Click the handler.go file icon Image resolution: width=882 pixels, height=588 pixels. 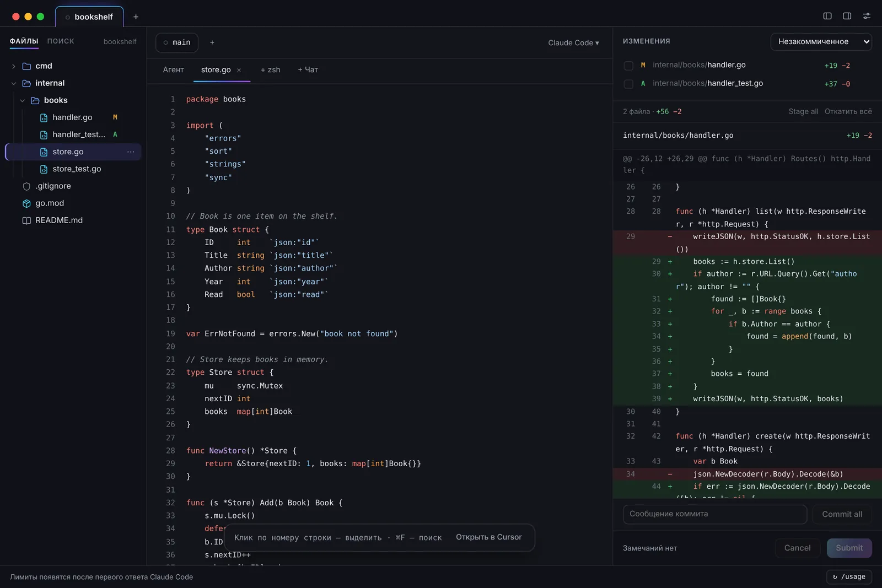pyautogui.click(x=44, y=117)
